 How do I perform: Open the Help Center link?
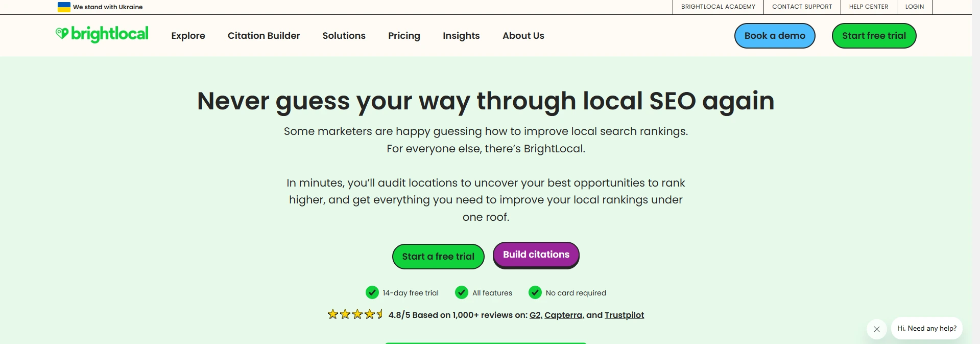[869, 7]
